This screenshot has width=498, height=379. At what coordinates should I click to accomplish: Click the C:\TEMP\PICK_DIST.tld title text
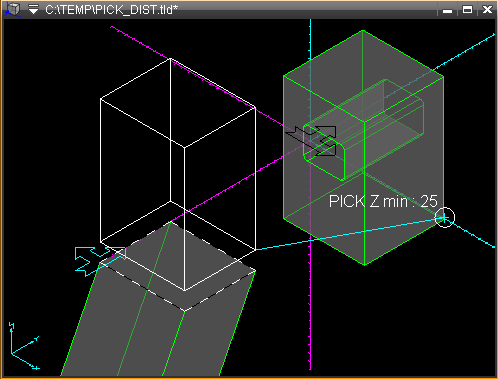point(112,10)
